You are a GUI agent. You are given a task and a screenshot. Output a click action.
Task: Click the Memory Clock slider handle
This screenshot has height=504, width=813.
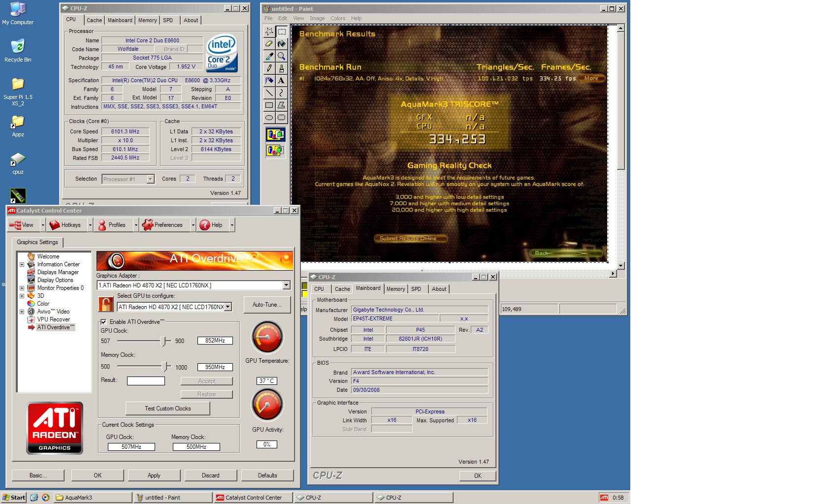coord(164,367)
